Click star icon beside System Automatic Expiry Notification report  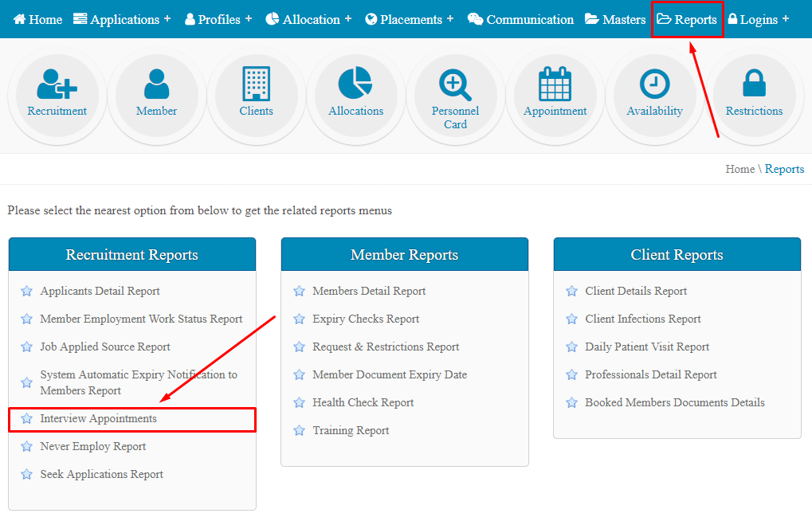(x=26, y=382)
